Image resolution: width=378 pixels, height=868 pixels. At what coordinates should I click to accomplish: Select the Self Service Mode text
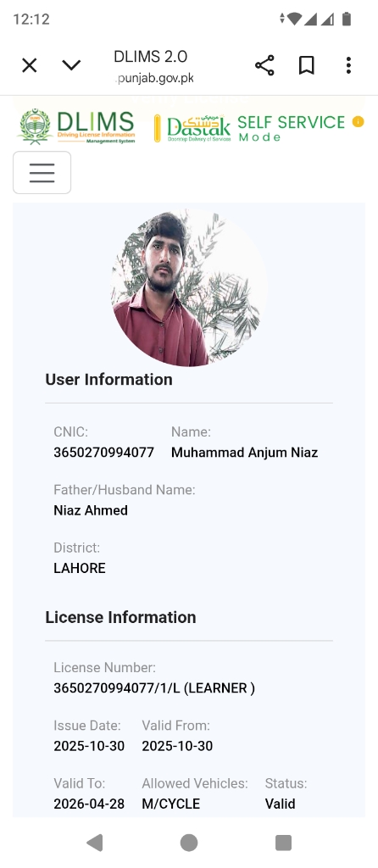point(291,128)
